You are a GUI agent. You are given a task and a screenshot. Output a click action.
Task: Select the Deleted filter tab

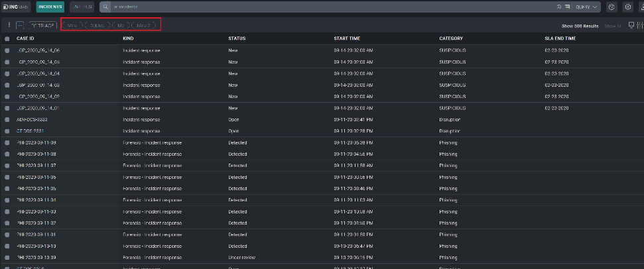pos(97,25)
